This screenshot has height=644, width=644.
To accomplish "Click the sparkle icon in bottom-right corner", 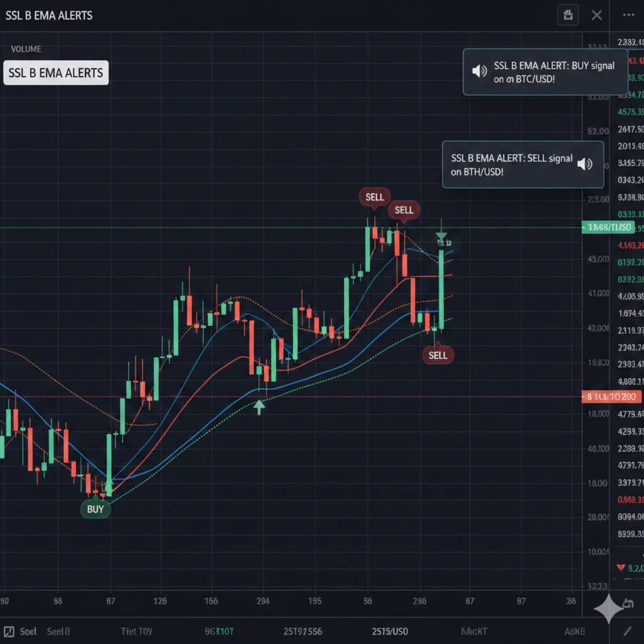I will tap(608, 608).
